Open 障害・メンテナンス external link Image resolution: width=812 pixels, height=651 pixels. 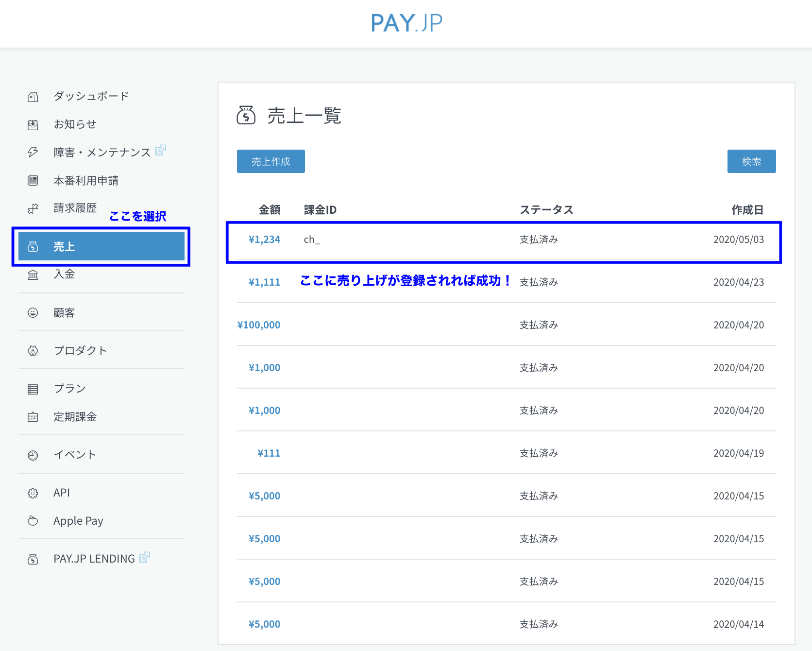tap(102, 153)
